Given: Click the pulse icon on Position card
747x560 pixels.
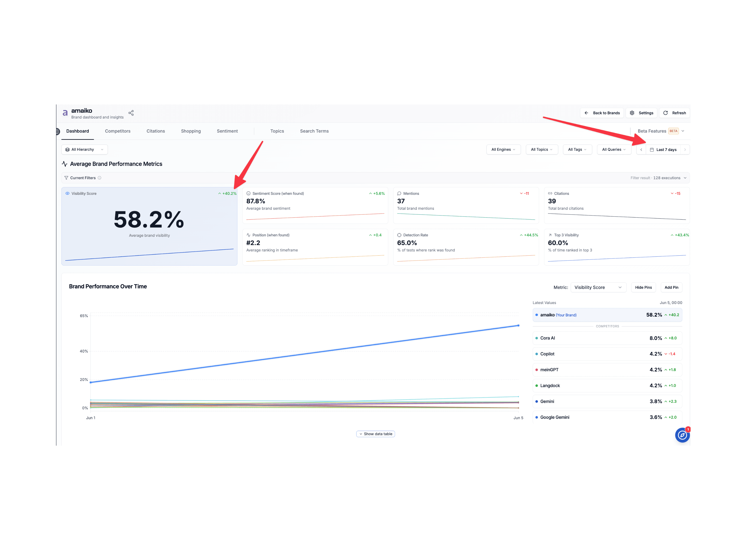Looking at the screenshot, I should coord(249,235).
